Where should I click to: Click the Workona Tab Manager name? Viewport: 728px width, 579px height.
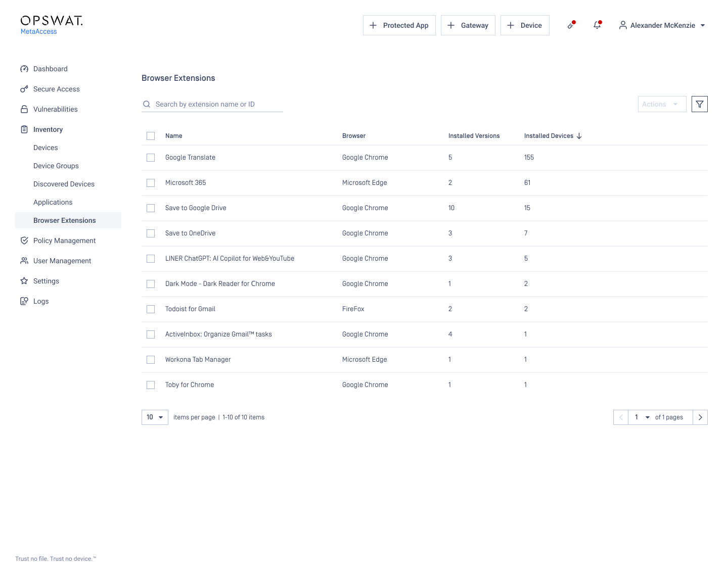tap(198, 360)
